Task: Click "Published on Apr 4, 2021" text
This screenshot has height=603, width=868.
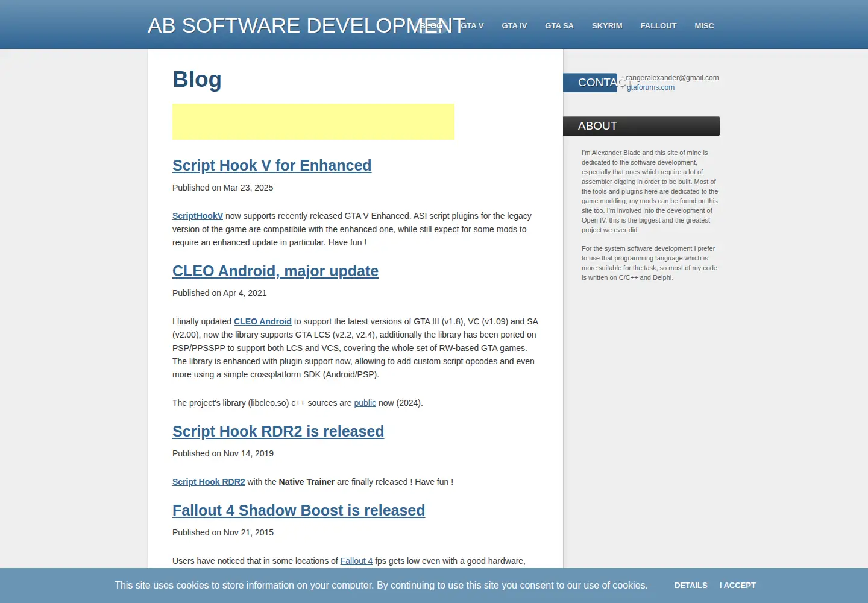Action: coord(219,293)
